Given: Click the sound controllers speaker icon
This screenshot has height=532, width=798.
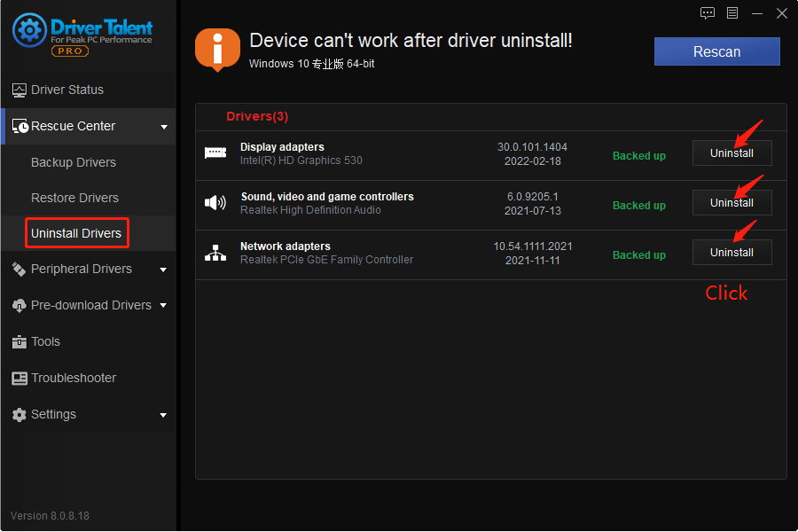Looking at the screenshot, I should click(x=215, y=203).
